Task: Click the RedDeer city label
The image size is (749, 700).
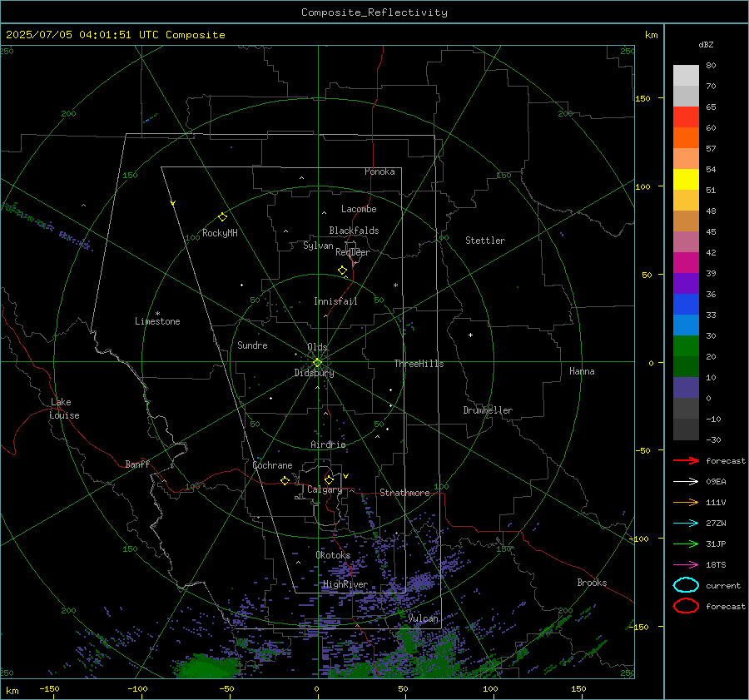Action: pyautogui.click(x=353, y=252)
